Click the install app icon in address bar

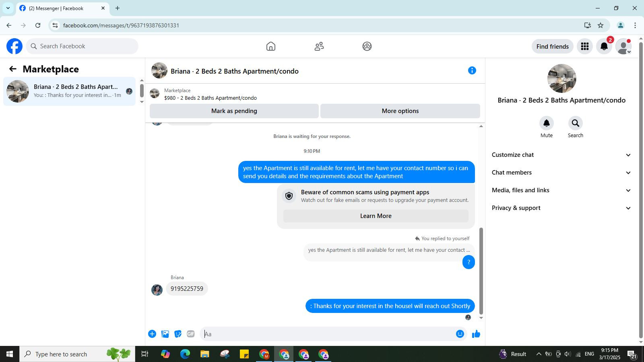pyautogui.click(x=588, y=25)
